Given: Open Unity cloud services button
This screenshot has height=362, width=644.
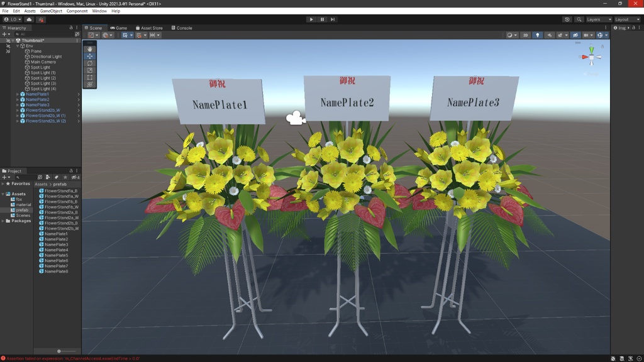Looking at the screenshot, I should (x=29, y=19).
